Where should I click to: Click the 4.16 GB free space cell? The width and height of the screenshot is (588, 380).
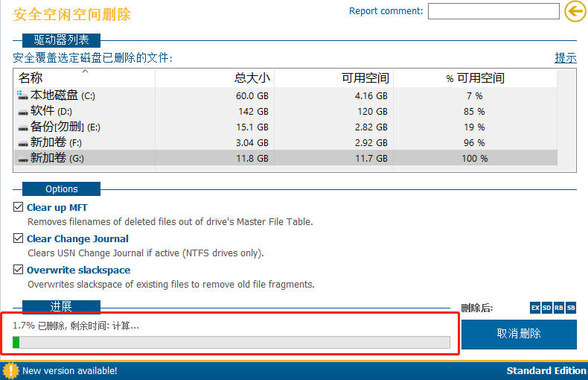pyautogui.click(x=371, y=96)
